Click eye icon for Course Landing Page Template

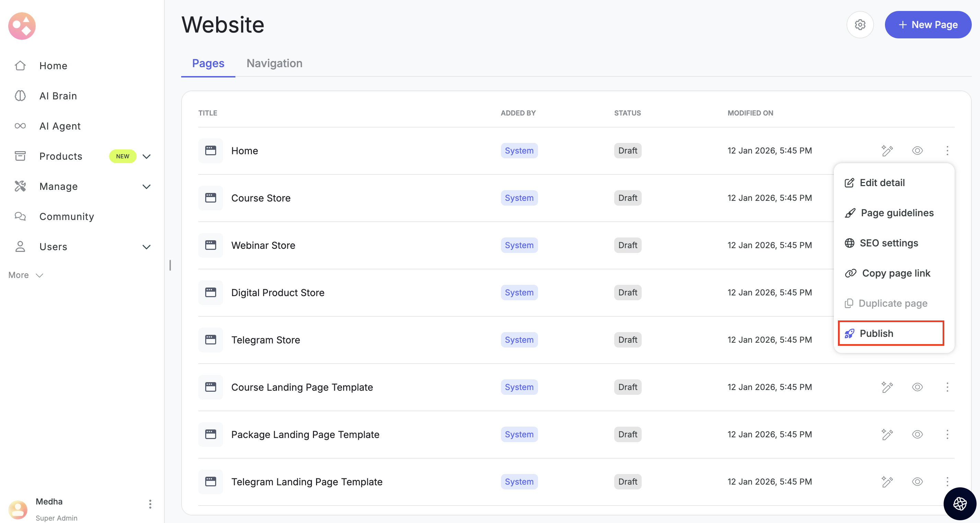(x=917, y=387)
